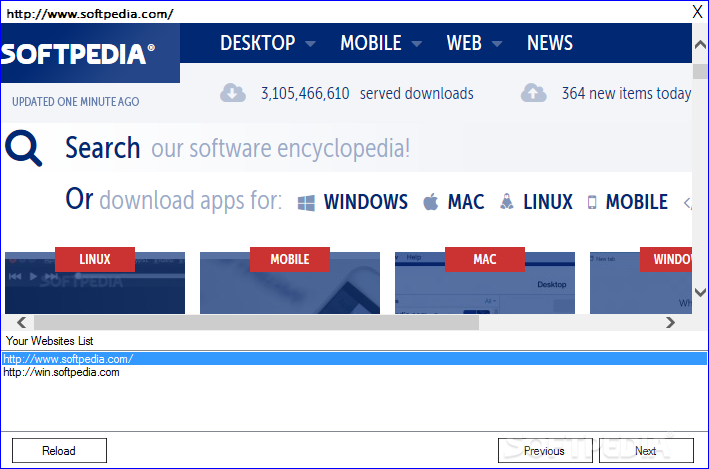Open the NEWS section
The height and width of the screenshot is (469, 709).
pos(550,43)
